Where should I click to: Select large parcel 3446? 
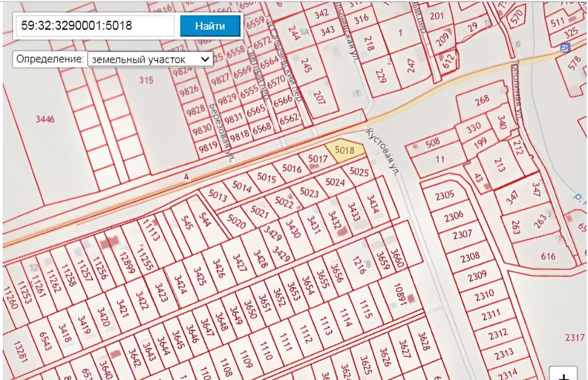point(45,119)
